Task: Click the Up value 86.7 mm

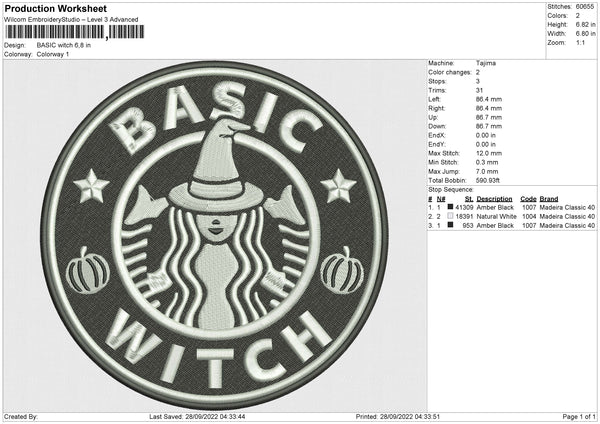Action: 489,117
